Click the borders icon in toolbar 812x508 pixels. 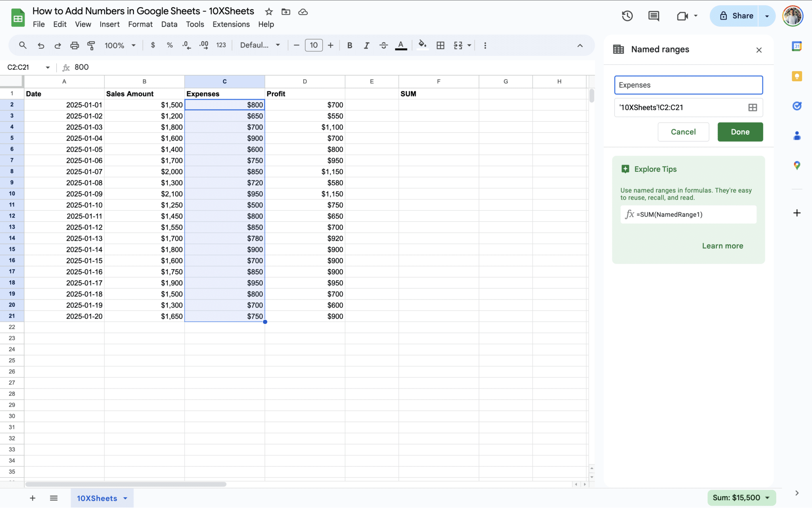tap(440, 45)
